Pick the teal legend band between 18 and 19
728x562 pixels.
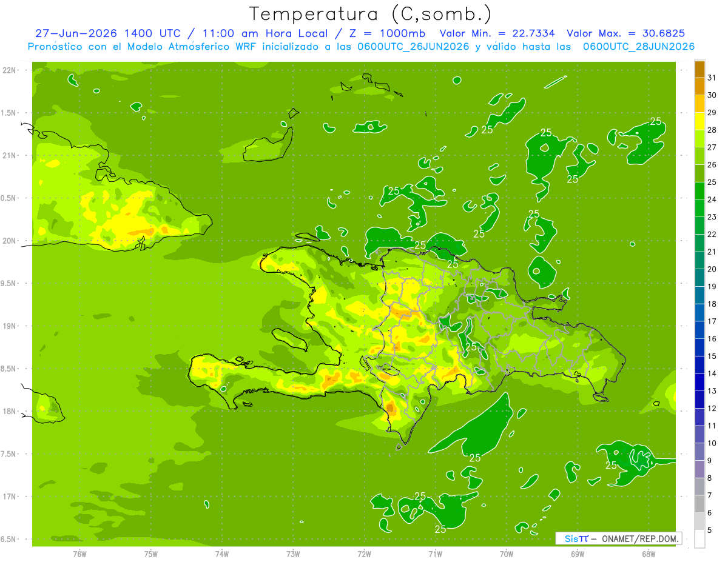coord(699,296)
